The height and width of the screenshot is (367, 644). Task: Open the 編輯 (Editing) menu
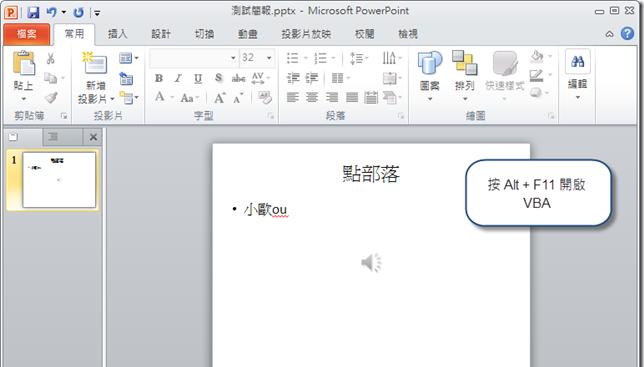pyautogui.click(x=577, y=75)
